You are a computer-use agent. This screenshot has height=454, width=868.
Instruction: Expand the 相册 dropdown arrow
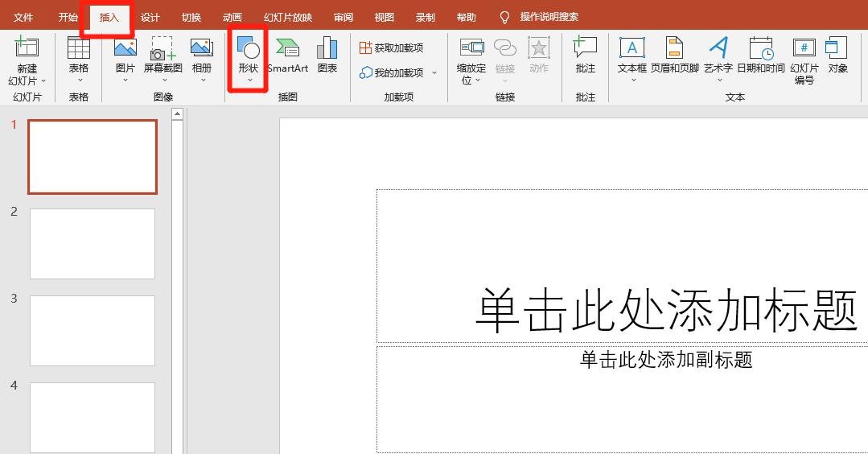point(203,80)
